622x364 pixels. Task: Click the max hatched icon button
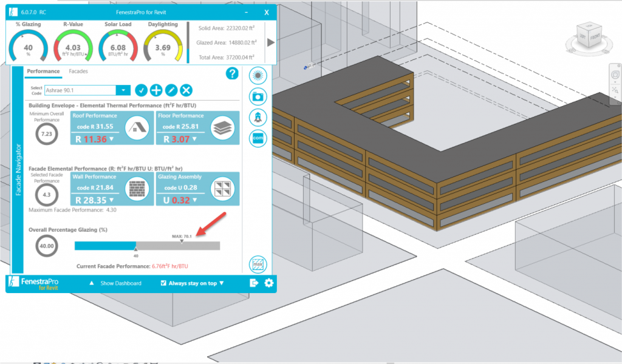258,264
